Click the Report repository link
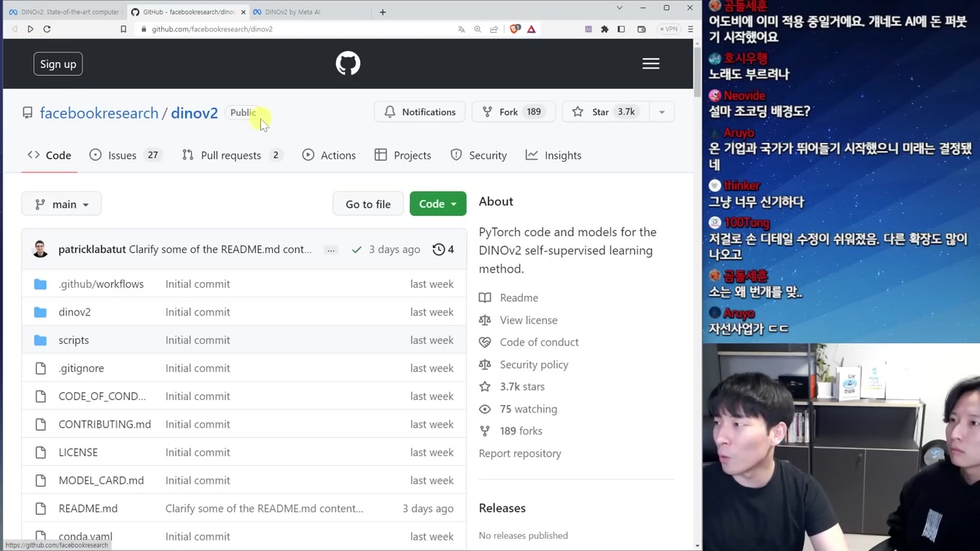The width and height of the screenshot is (980, 551). [520, 453]
